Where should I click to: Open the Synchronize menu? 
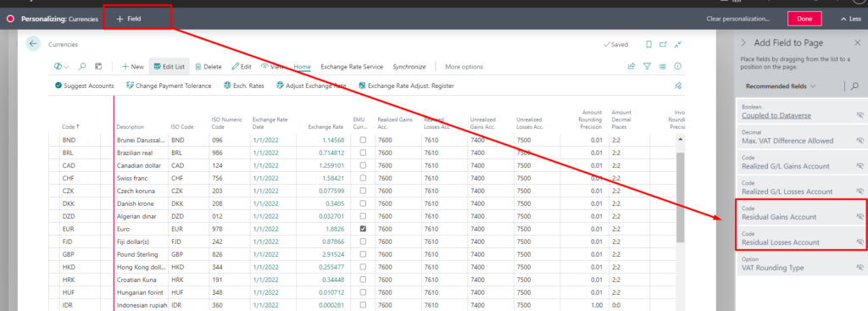[x=409, y=66]
